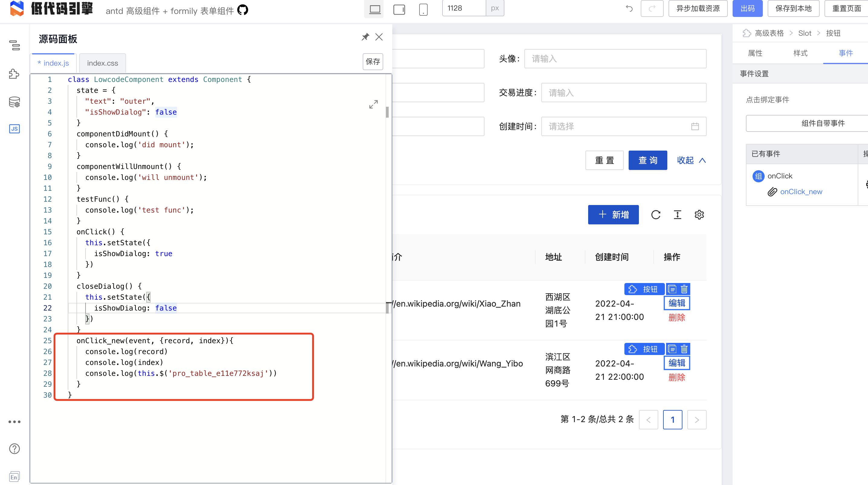Open the onClick_new event link
The image size is (868, 485).
[801, 192]
